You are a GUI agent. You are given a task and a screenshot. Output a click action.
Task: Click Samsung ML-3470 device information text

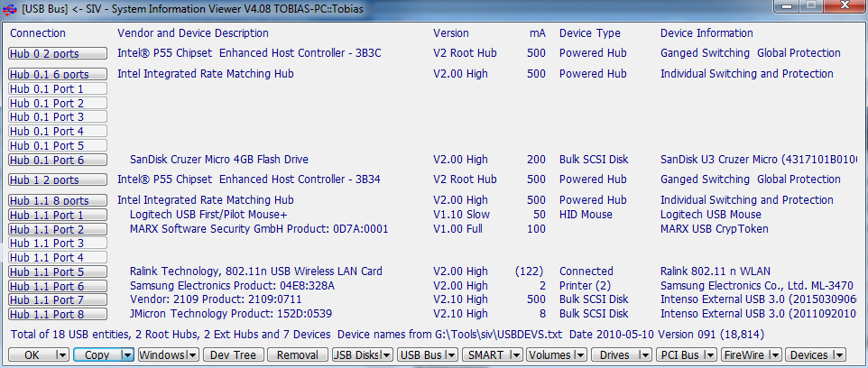[x=759, y=286]
